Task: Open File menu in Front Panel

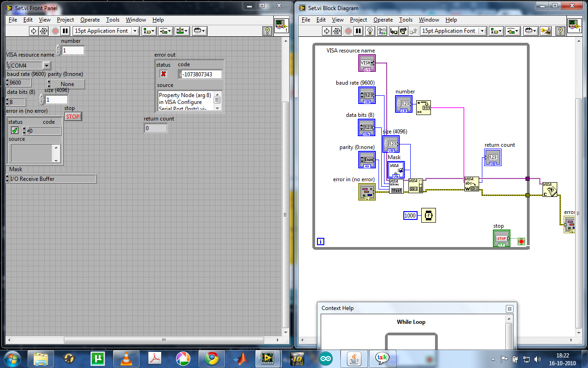Action: pos(13,20)
